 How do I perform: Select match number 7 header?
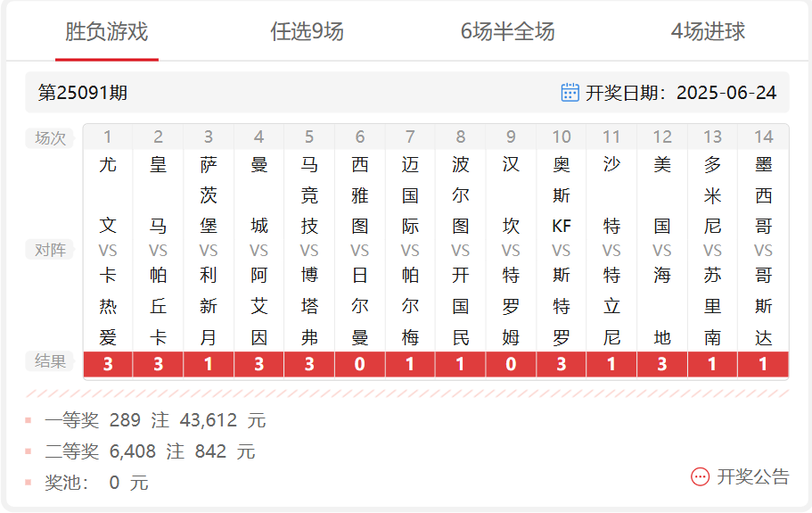[x=410, y=137]
